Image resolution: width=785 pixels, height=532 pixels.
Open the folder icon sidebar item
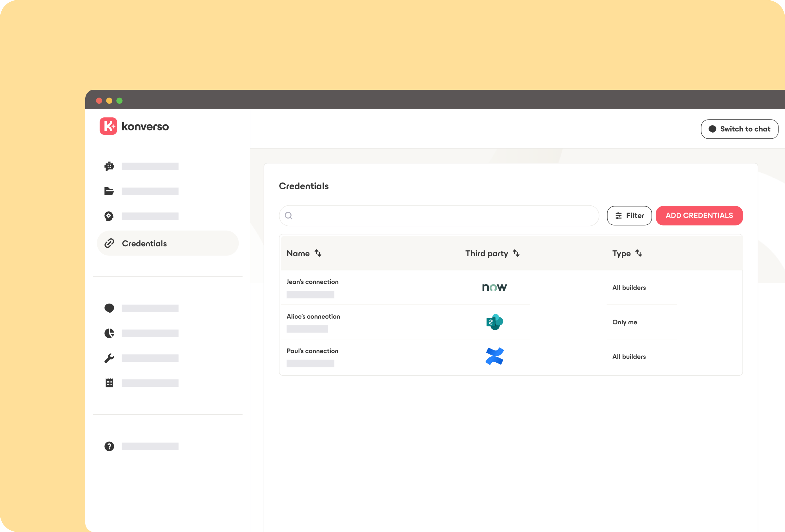point(109,191)
